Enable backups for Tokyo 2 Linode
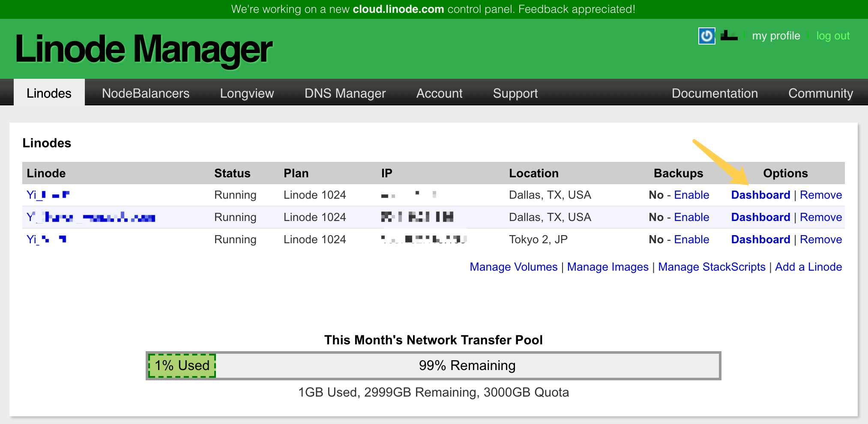Viewport: 868px width, 424px height. [691, 239]
